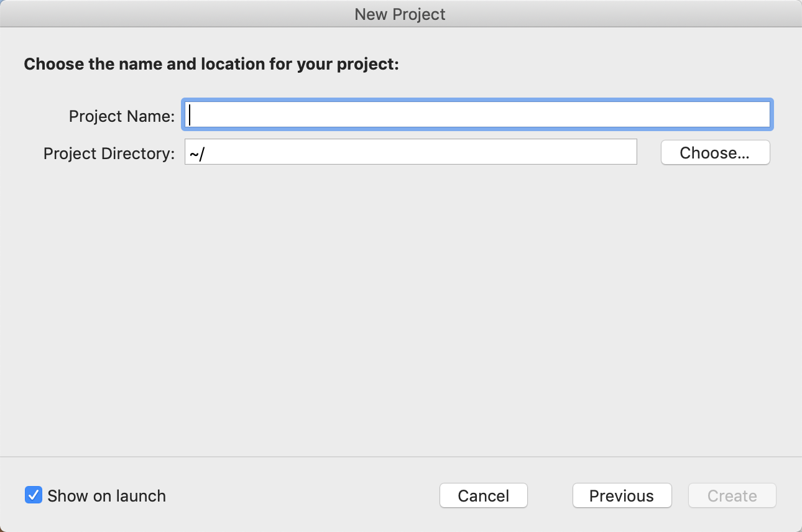802x532 pixels.
Task: Click the Show on launch label text
Action: 107,496
